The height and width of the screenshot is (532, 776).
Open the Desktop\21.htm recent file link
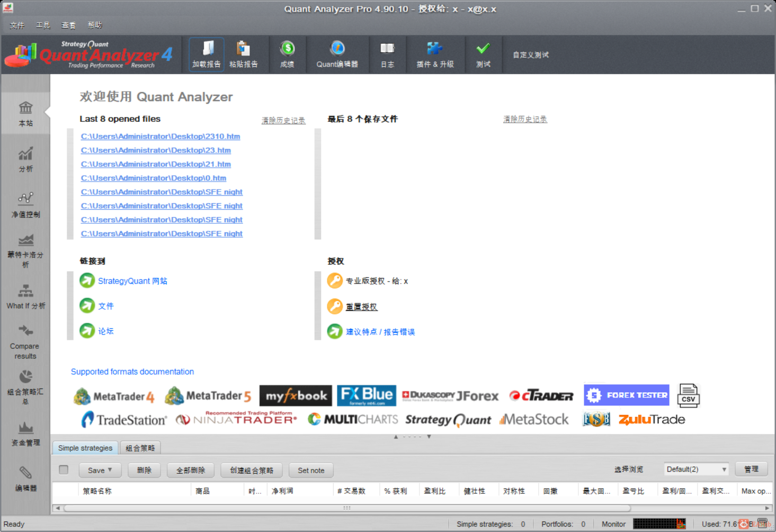(x=156, y=164)
